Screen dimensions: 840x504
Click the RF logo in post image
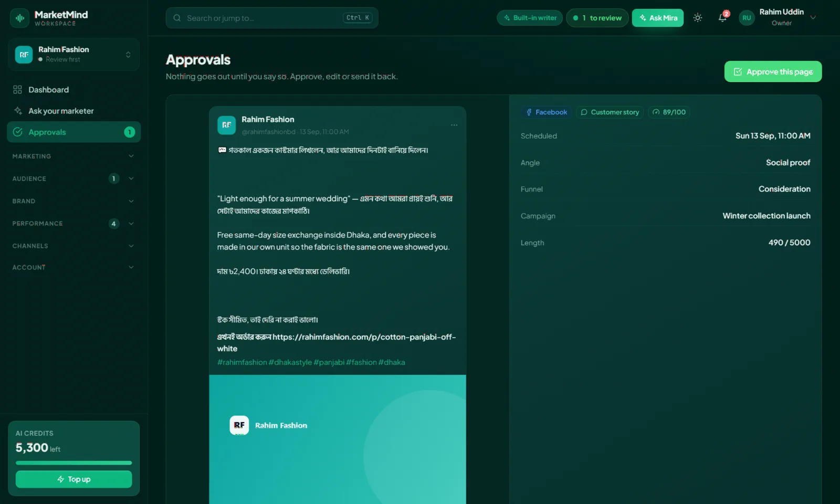(x=239, y=425)
